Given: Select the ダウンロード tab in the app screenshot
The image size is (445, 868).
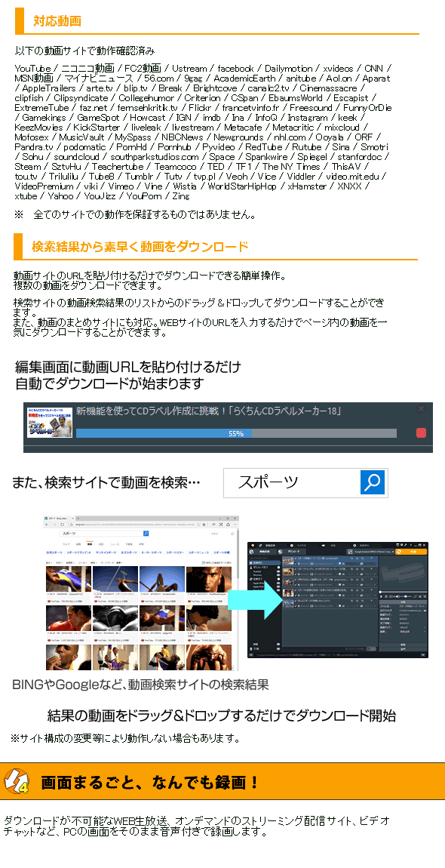Looking at the screenshot, I should coord(290,551).
